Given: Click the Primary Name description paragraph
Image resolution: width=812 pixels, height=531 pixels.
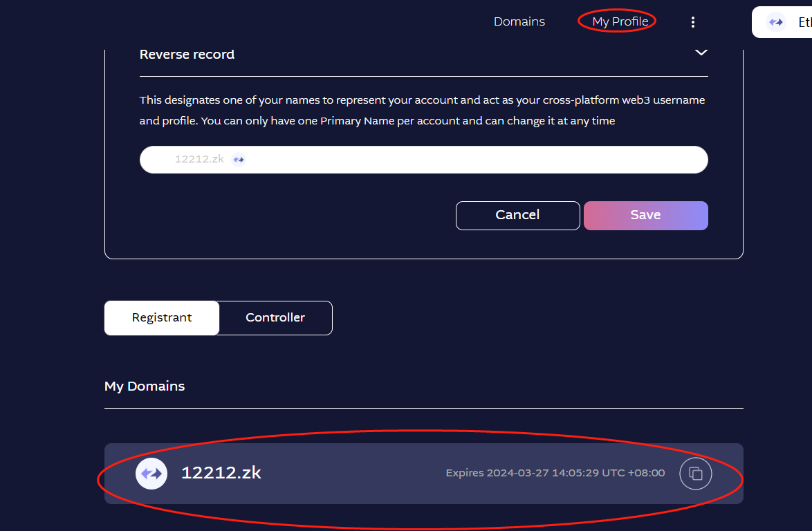Looking at the screenshot, I should coord(422,111).
